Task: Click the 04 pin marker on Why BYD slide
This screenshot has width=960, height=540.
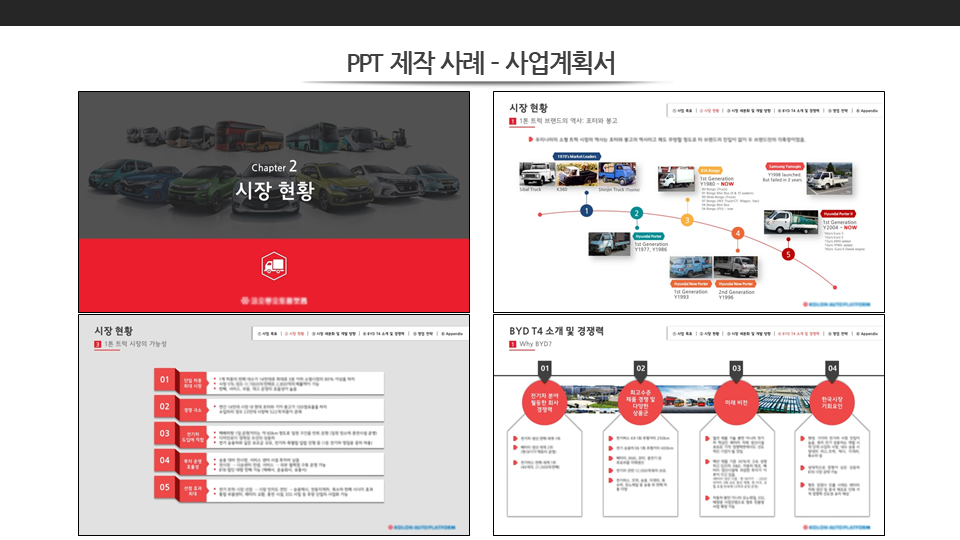Action: click(833, 369)
